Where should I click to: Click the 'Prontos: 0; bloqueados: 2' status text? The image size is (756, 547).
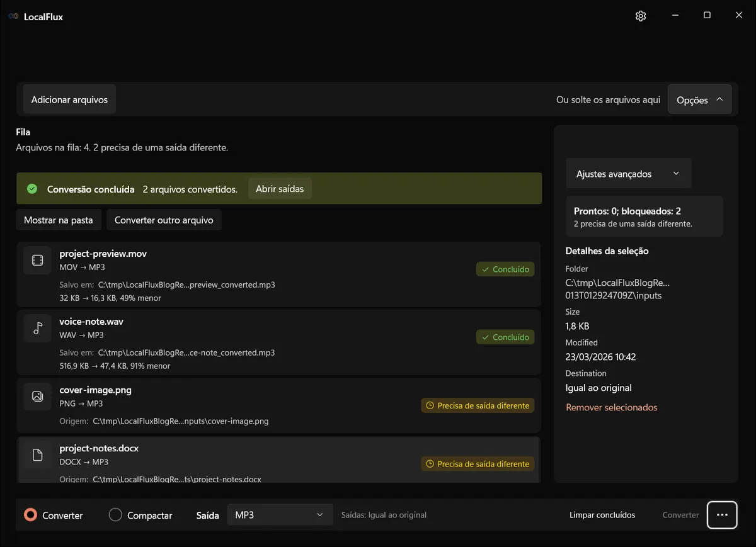627,211
